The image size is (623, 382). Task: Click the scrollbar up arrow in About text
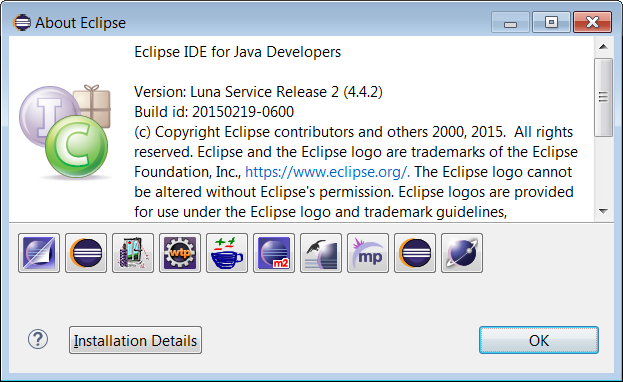click(603, 47)
